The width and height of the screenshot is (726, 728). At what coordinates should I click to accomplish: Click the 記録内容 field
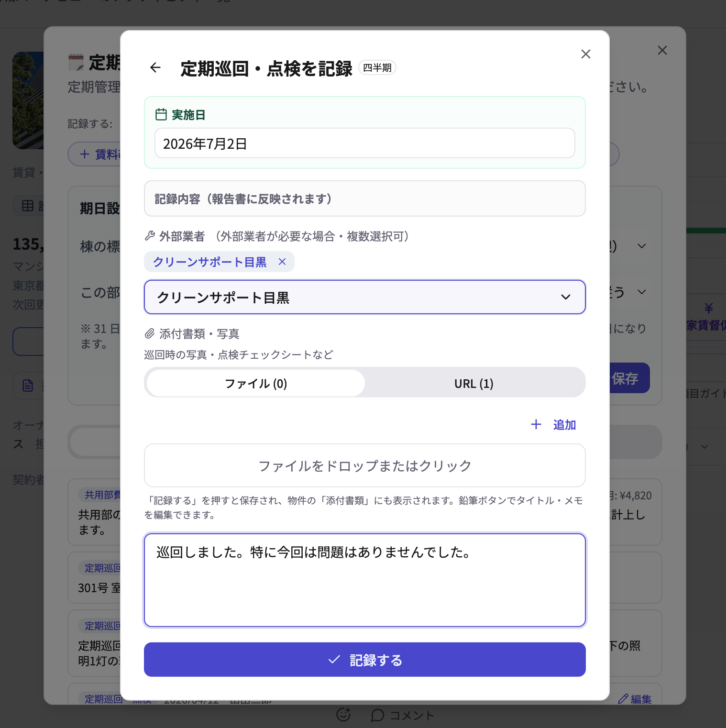point(364,199)
